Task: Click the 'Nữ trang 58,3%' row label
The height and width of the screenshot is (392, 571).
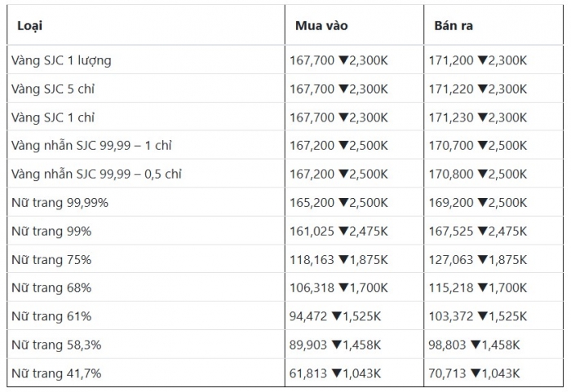Action: point(56,345)
